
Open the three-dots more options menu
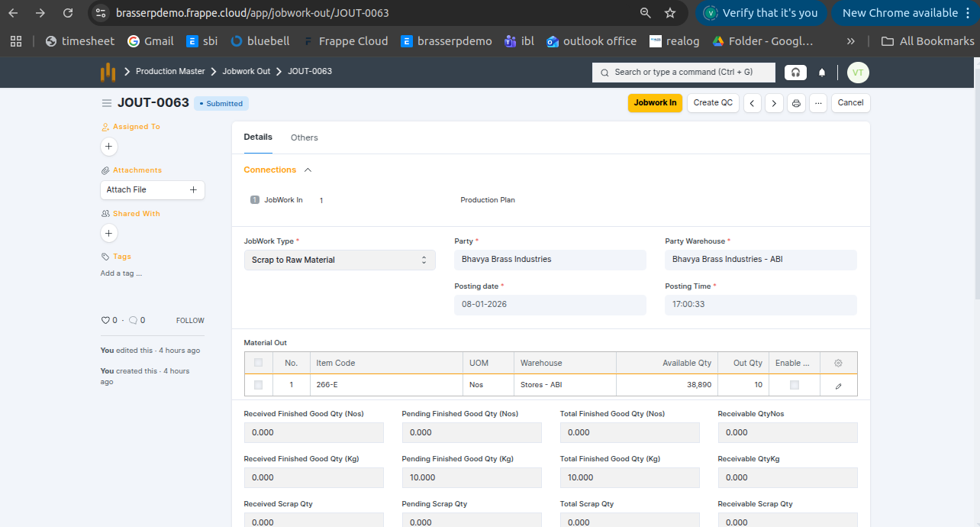[x=818, y=103]
